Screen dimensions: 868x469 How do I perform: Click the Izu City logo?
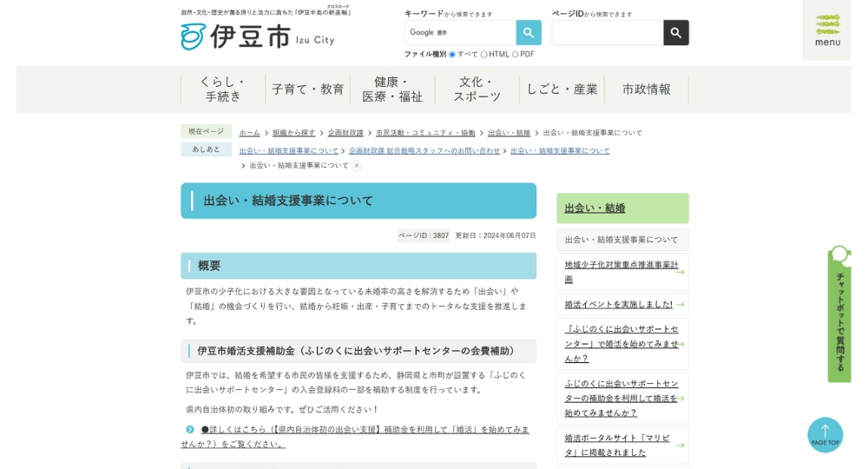tap(258, 36)
